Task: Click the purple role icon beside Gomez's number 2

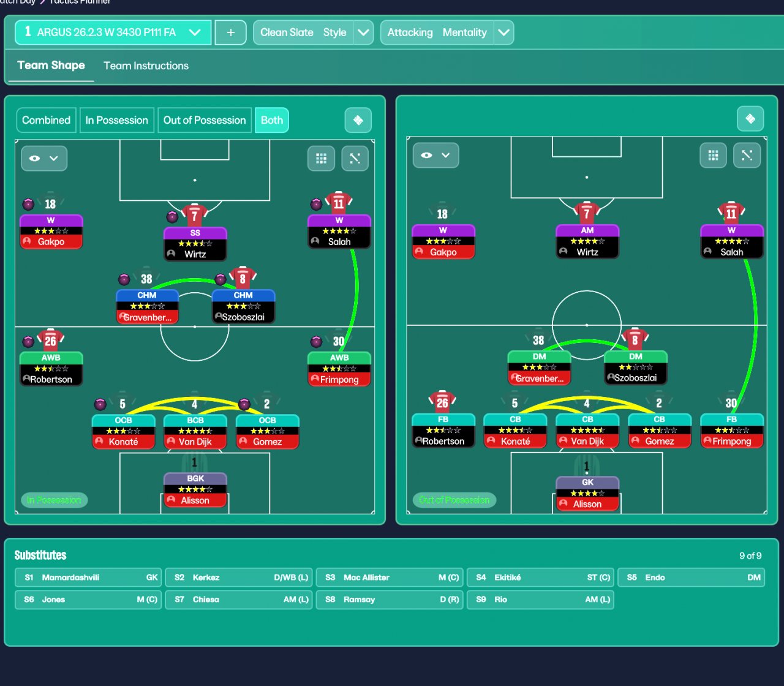Action: click(x=244, y=404)
